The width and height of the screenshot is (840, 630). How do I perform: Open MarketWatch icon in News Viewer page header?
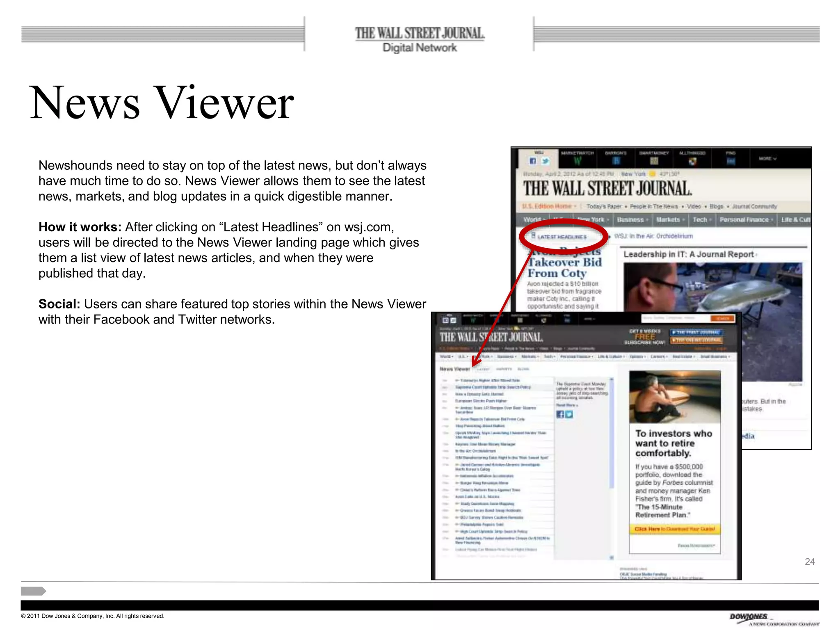473,320
